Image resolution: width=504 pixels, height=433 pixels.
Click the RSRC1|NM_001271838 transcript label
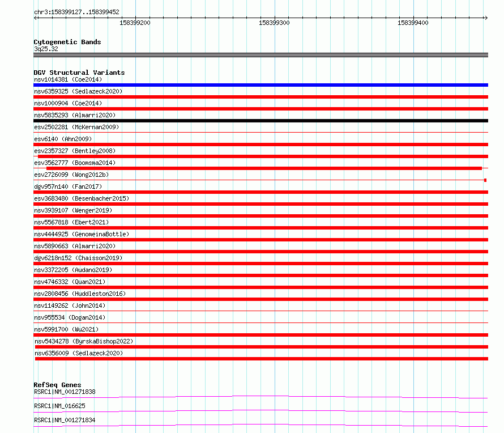click(x=65, y=392)
